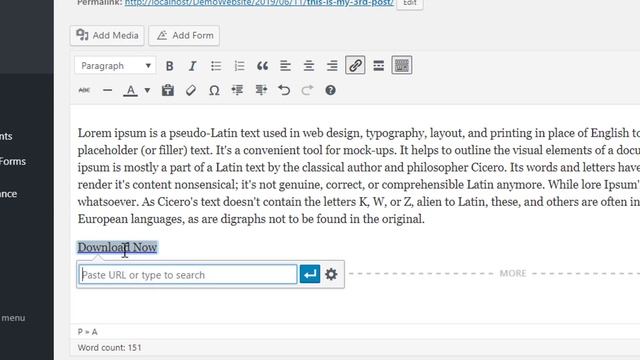Screen dimensions: 640x360
Task: Open the keyboard shortcuts help icon
Action: point(330,90)
